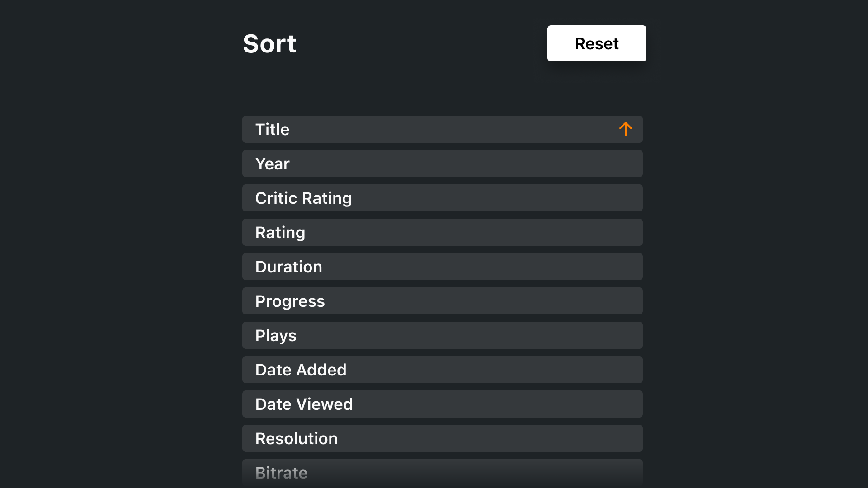Screen dimensions: 868x488
Task: Click the Sort heading text
Action: pos(269,44)
